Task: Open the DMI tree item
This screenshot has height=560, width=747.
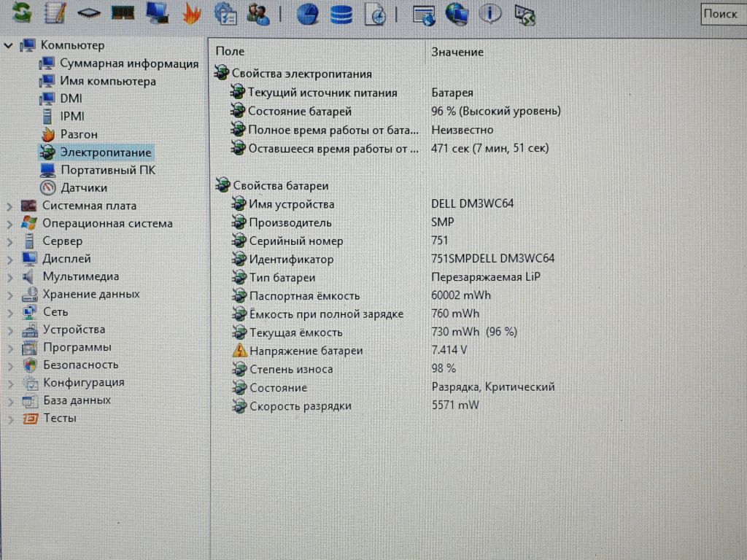Action: pyautogui.click(x=71, y=98)
